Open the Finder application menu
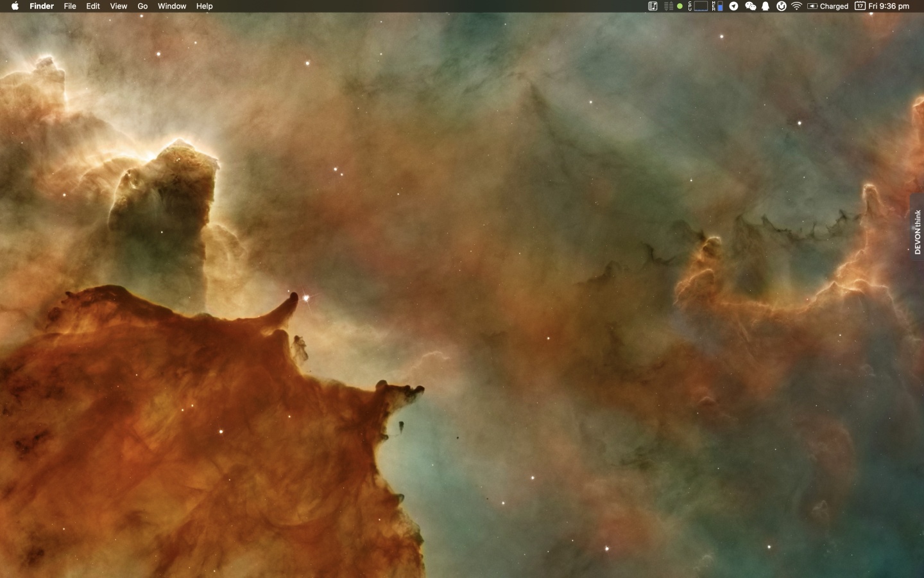This screenshot has height=578, width=924. (x=42, y=6)
